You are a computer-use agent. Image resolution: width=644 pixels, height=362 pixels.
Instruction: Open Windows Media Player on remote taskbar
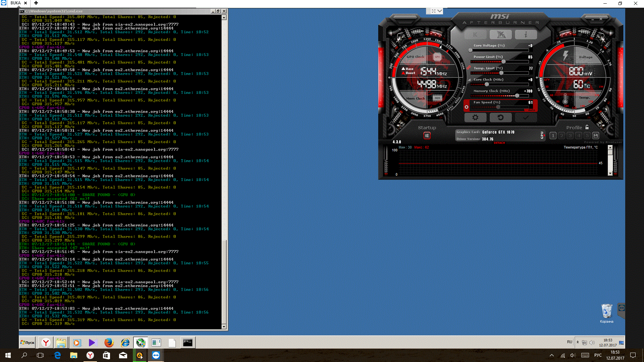(76, 343)
